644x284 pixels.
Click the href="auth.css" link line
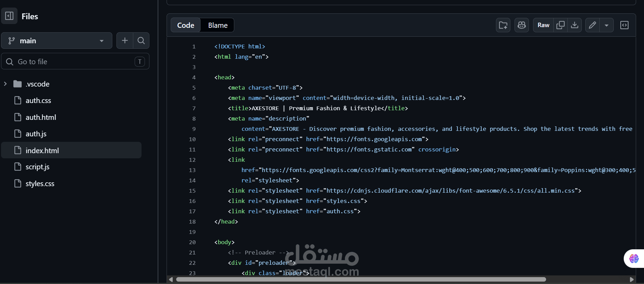(294, 211)
